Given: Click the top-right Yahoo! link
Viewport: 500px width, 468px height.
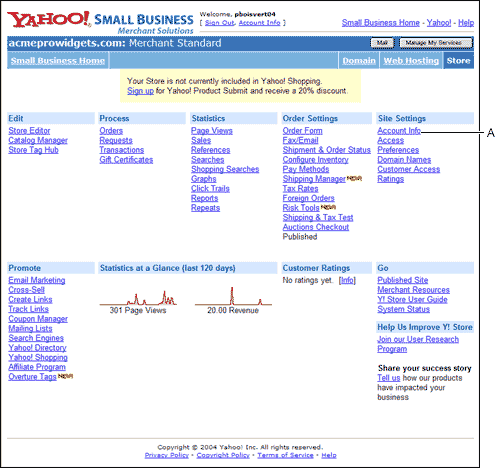Looking at the screenshot, I should click(x=439, y=23).
